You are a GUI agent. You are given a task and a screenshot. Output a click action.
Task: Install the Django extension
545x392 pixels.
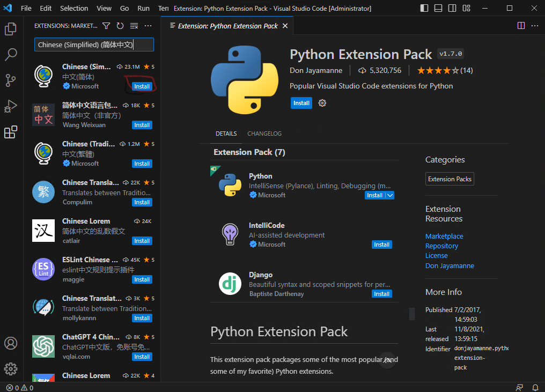point(381,294)
